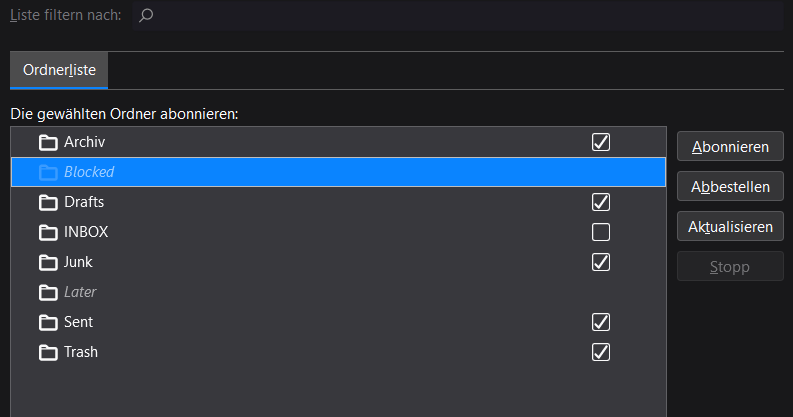The width and height of the screenshot is (793, 417).
Task: Uncheck the Archiv subscription checkbox
Action: [x=601, y=142]
